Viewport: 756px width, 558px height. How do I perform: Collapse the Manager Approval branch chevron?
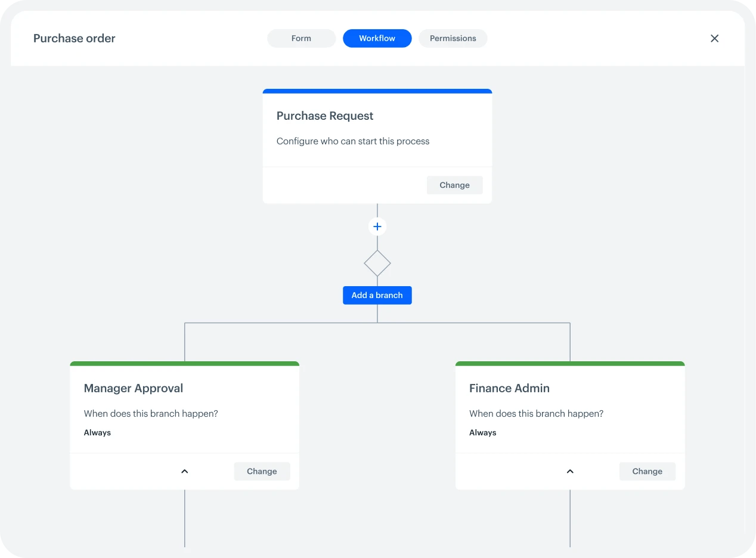(x=185, y=471)
